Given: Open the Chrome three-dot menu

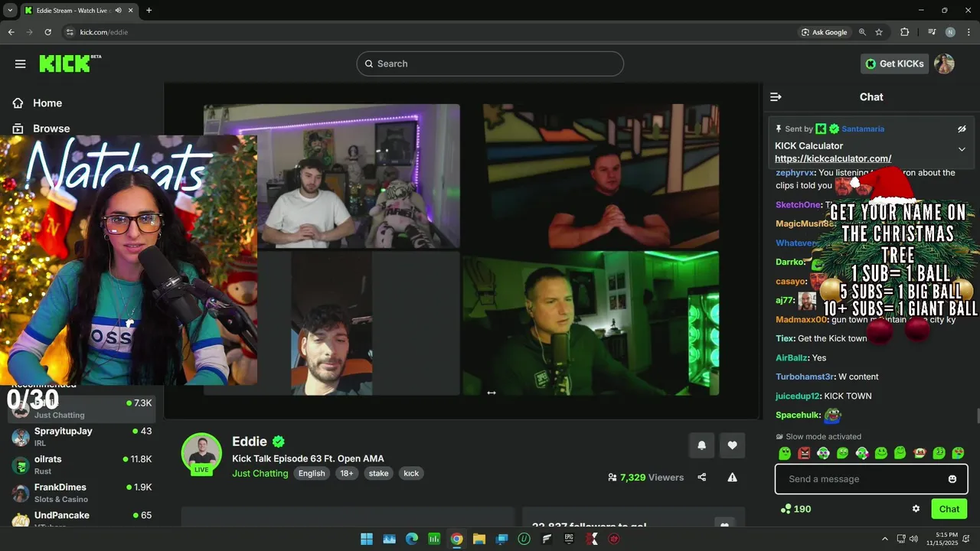Looking at the screenshot, I should point(969,32).
